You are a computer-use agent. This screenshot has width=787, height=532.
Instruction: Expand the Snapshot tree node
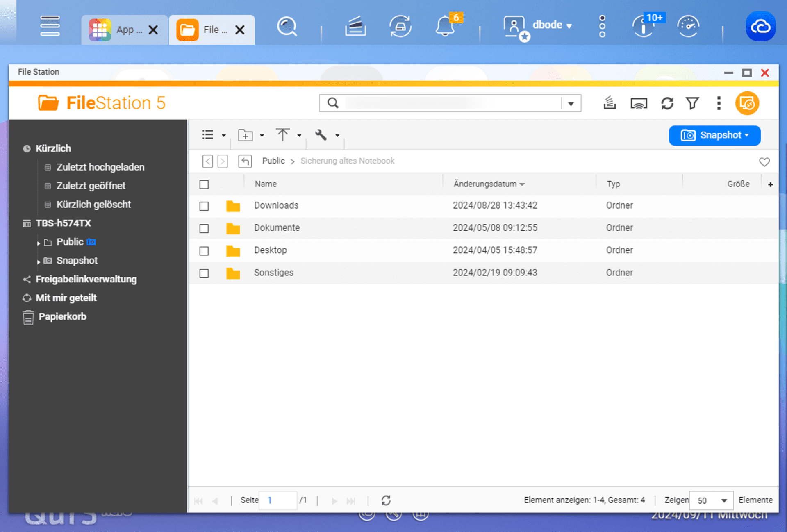[x=38, y=261]
